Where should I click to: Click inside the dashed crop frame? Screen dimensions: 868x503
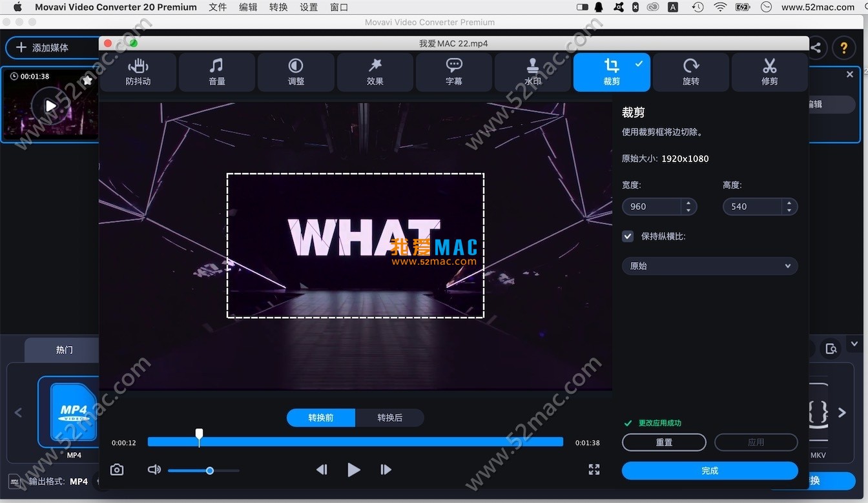click(x=355, y=245)
